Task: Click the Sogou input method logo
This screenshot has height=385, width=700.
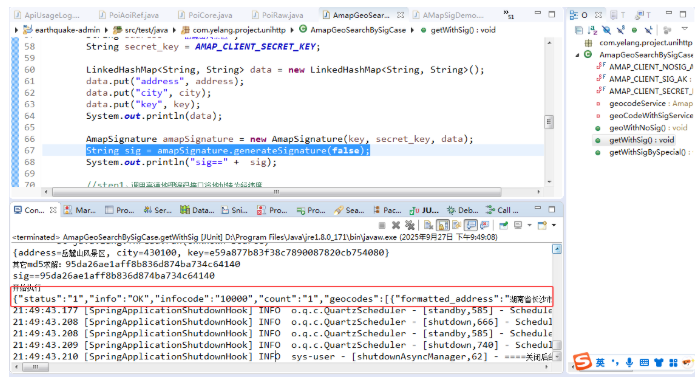Action: [582, 361]
